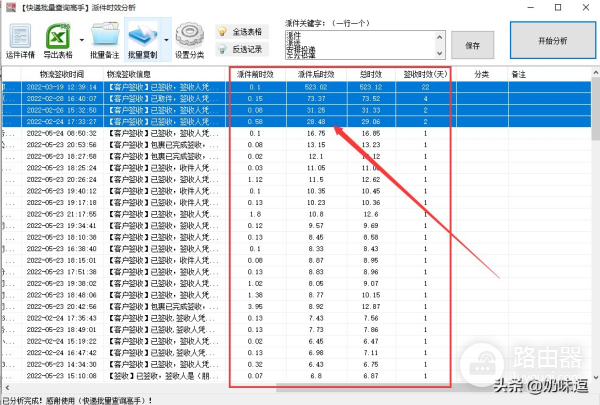Click the 12.87 cell in 总时效
This screenshot has height=405, width=600.
click(x=371, y=307)
